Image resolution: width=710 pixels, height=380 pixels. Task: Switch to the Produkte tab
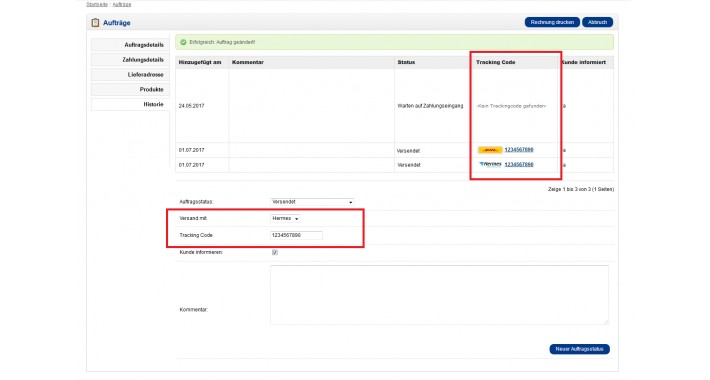[130, 90]
